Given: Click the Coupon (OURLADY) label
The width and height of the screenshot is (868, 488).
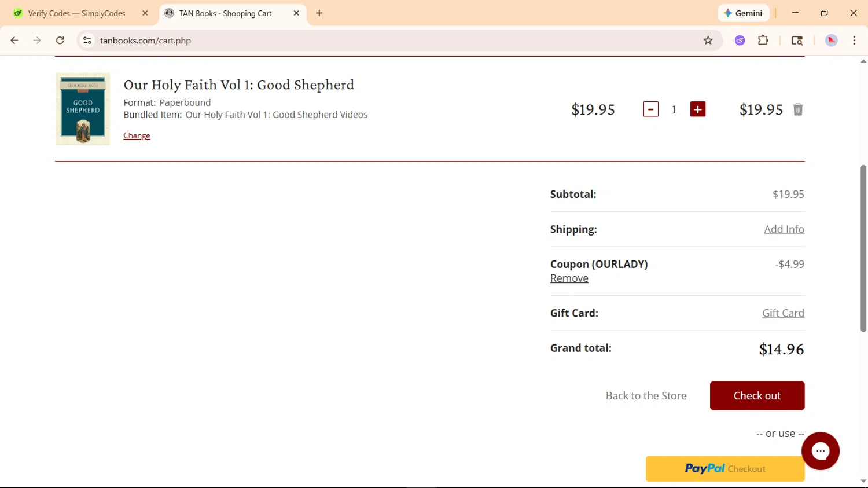Looking at the screenshot, I should (x=599, y=264).
